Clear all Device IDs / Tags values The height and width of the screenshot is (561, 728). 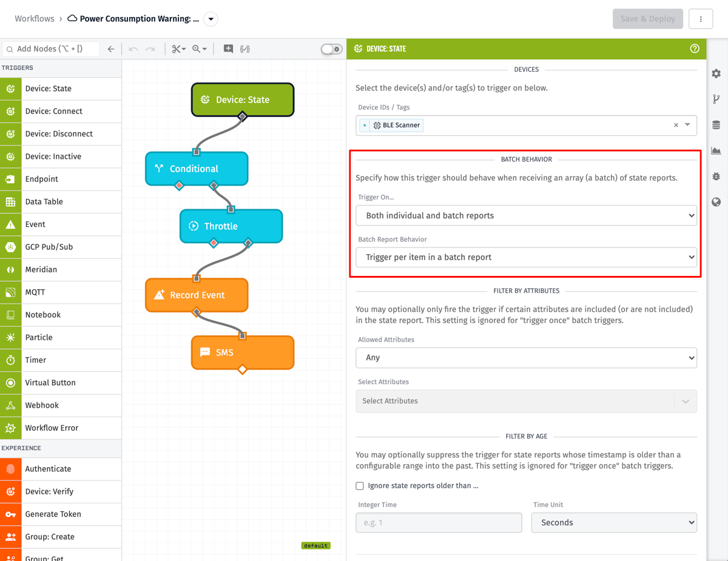coord(676,125)
